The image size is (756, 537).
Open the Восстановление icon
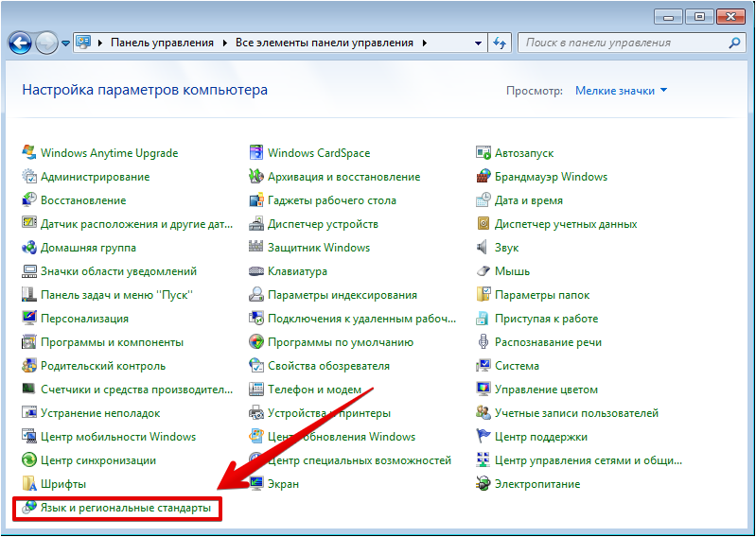click(x=29, y=199)
